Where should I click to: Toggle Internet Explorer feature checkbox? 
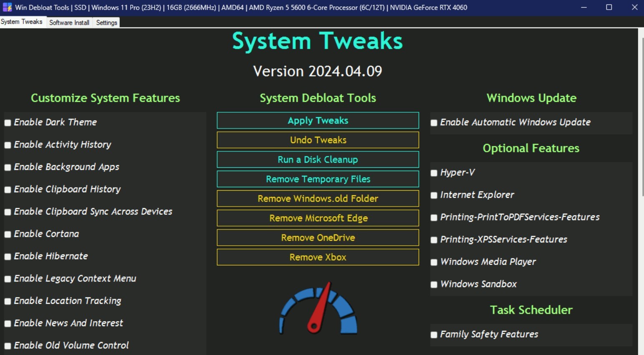434,195
